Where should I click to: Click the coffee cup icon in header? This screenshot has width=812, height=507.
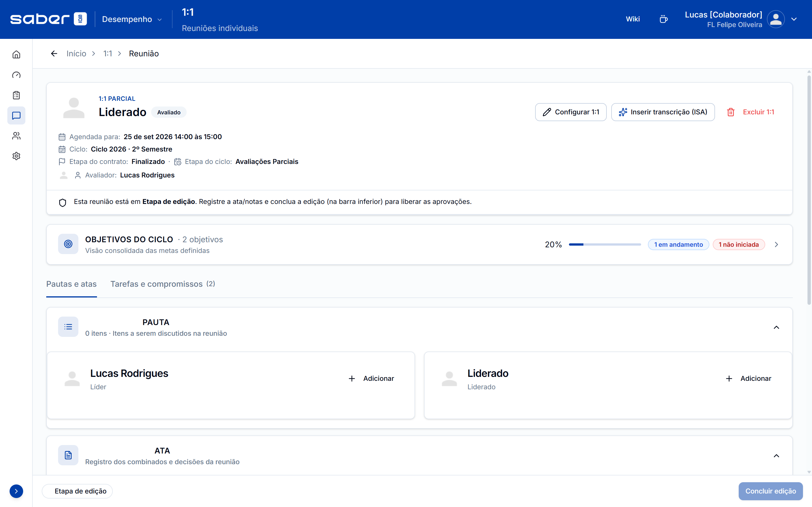663,19
